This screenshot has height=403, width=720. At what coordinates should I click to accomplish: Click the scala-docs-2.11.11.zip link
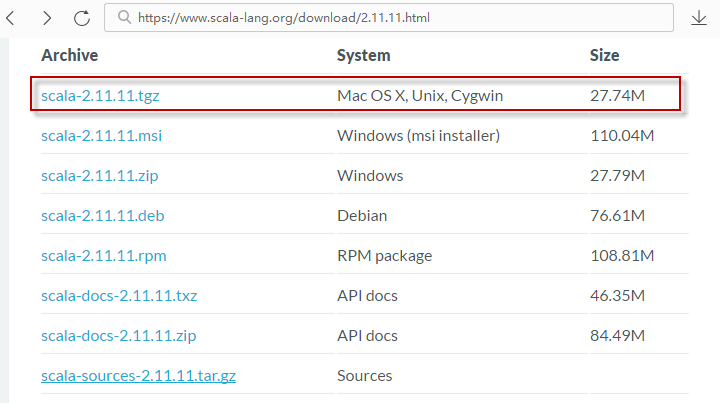click(118, 336)
